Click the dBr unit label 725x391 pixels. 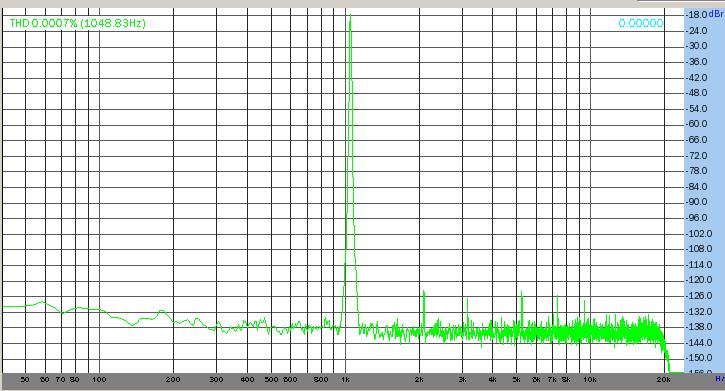pos(716,15)
